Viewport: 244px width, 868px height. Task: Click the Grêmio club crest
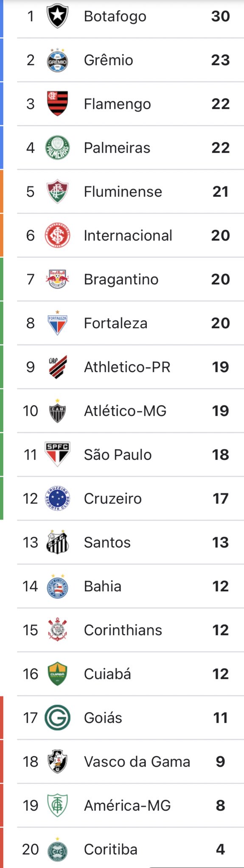57,60
